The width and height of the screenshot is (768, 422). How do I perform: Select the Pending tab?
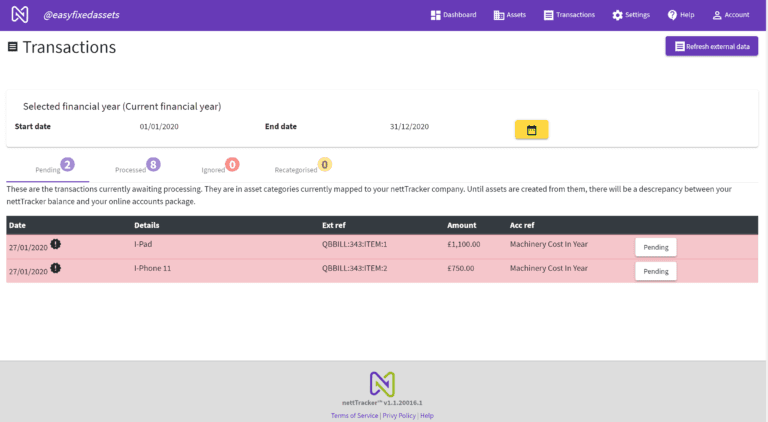(48, 170)
